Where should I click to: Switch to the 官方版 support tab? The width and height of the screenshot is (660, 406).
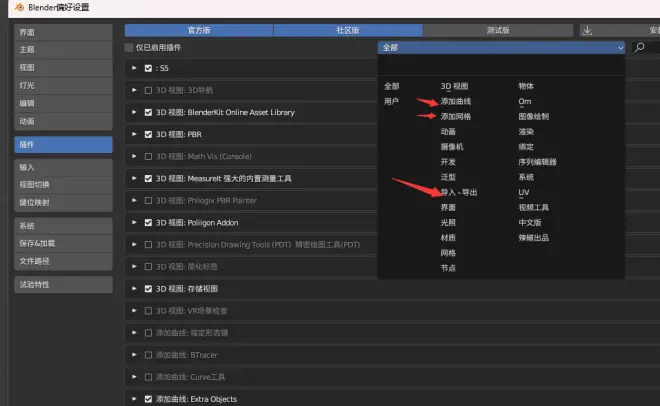199,30
